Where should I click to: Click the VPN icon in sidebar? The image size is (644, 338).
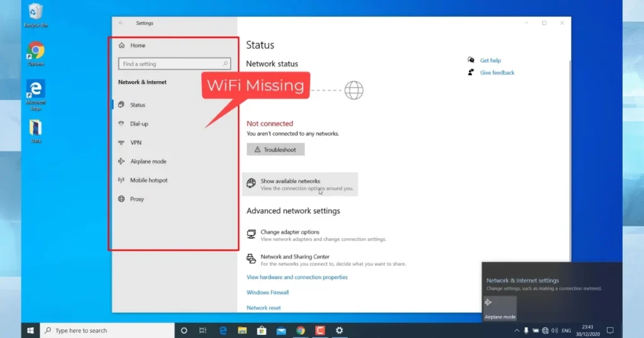pyautogui.click(x=121, y=143)
